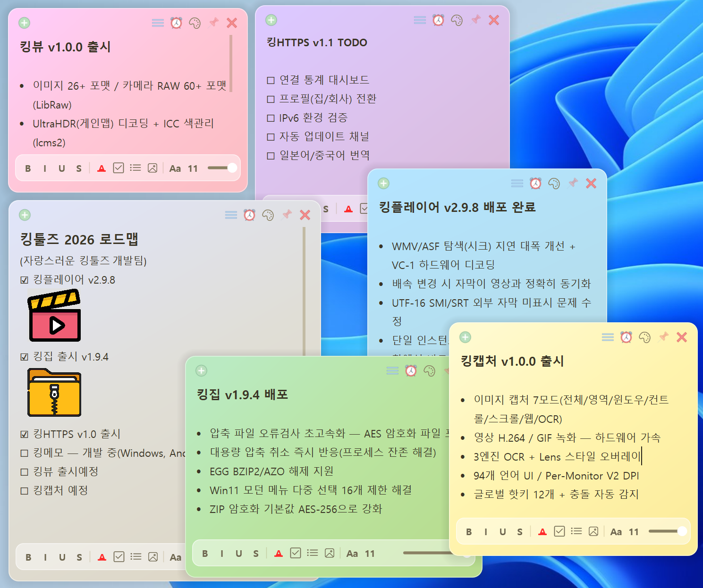
Task: Change the theme color of 킹HTTPS TODO note
Action: click(457, 20)
